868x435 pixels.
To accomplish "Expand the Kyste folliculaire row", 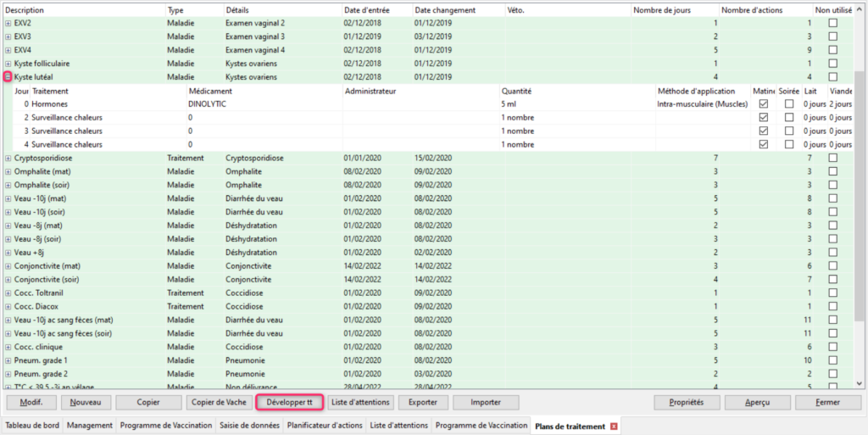I will point(8,64).
